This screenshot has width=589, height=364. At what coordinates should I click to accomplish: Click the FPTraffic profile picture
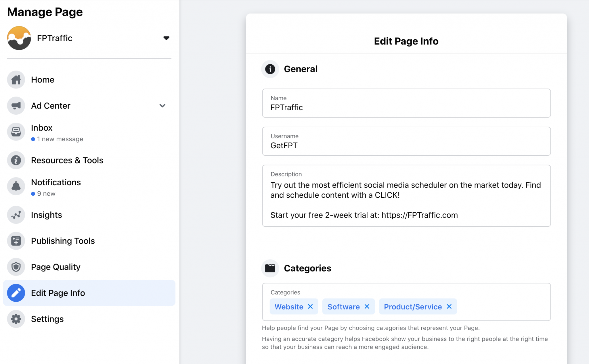[19, 38]
